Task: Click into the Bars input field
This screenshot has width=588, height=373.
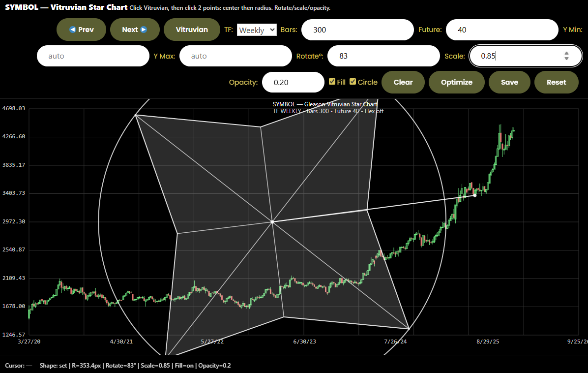Action: point(357,30)
